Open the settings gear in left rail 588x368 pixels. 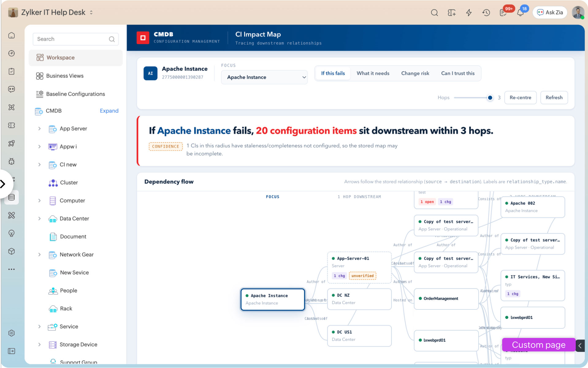[x=11, y=333]
